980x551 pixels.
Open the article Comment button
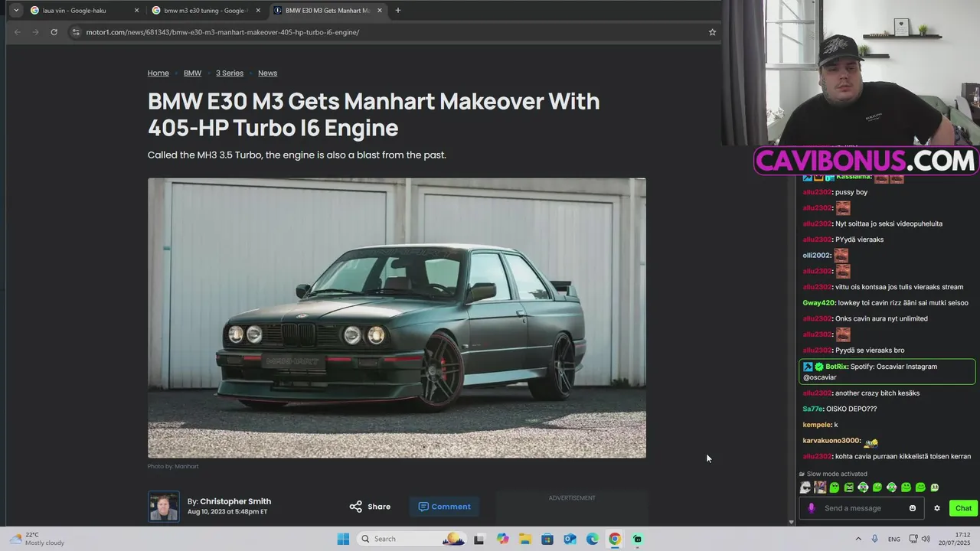pos(444,507)
